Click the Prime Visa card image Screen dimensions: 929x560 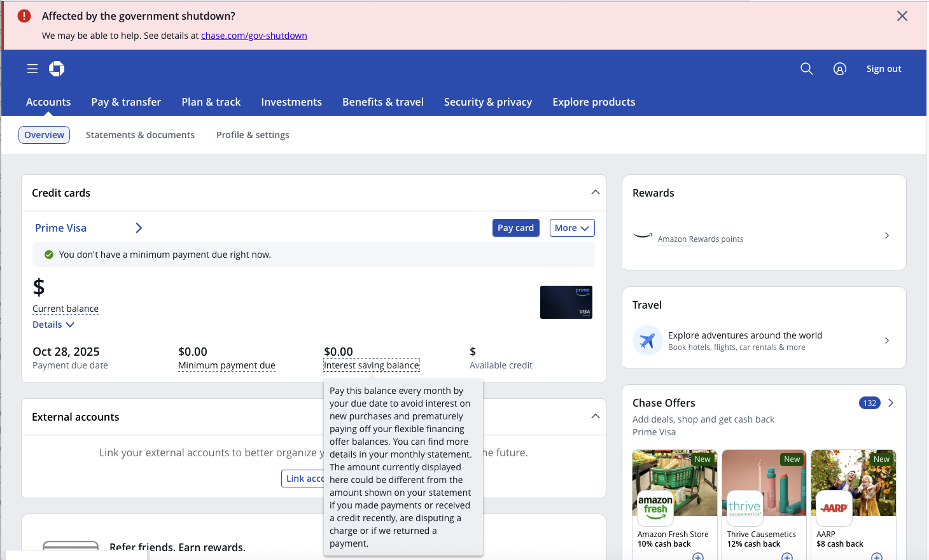coord(566,302)
